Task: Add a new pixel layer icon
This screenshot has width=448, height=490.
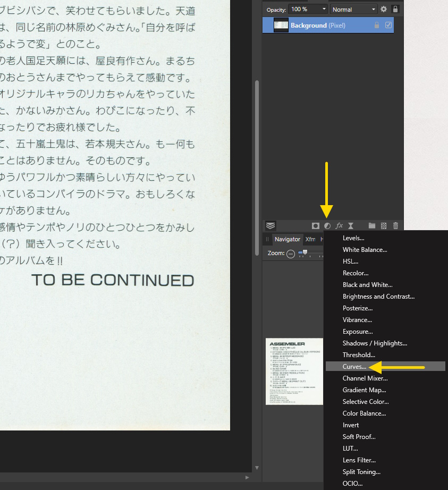Action: 384,226
